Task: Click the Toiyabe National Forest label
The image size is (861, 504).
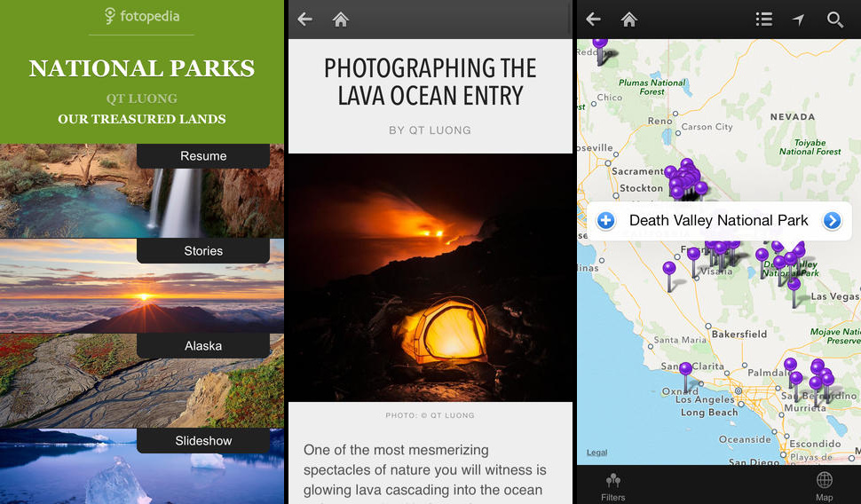Action: pyautogui.click(x=810, y=147)
